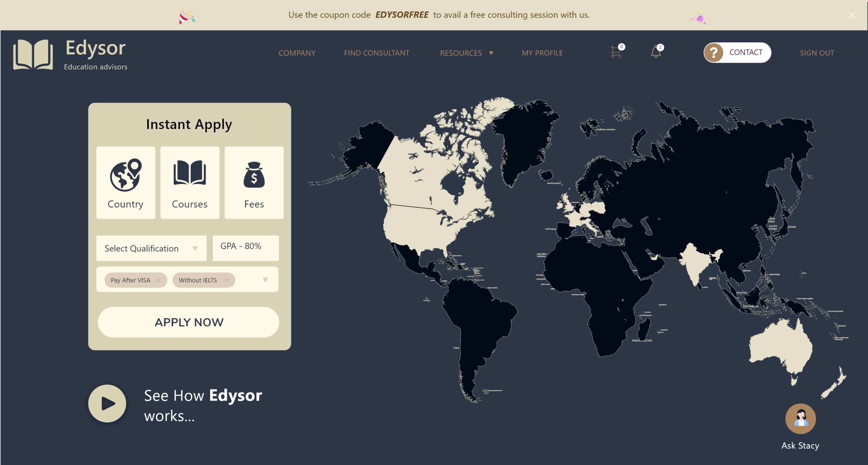This screenshot has height=465, width=868.
Task: Go to Find Consultant page
Action: click(x=376, y=53)
